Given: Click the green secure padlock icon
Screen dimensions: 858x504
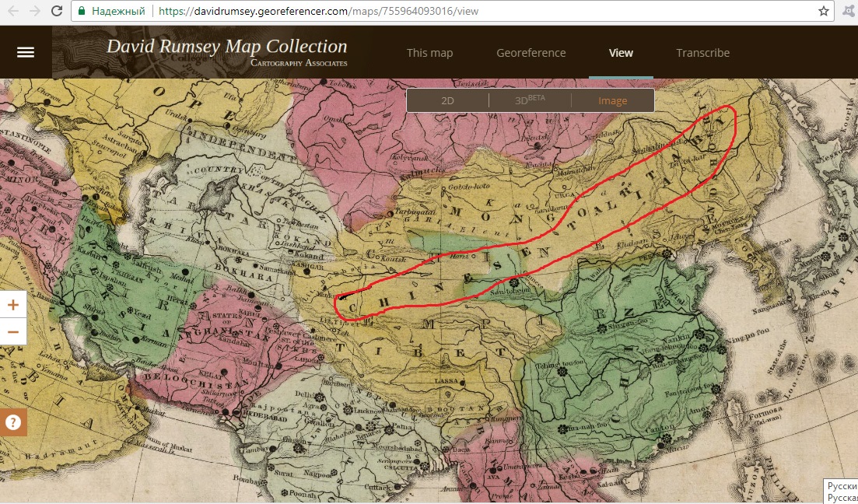Looking at the screenshot, I should click(x=82, y=11).
